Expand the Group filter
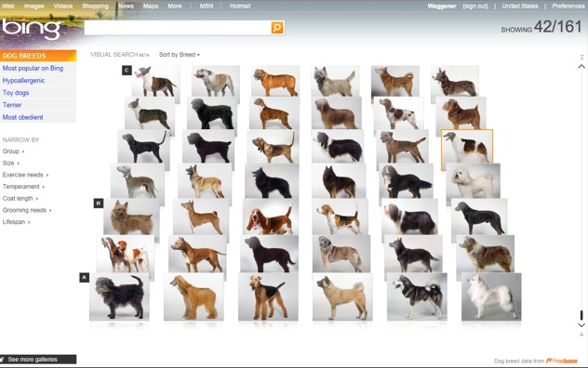 tap(13, 151)
